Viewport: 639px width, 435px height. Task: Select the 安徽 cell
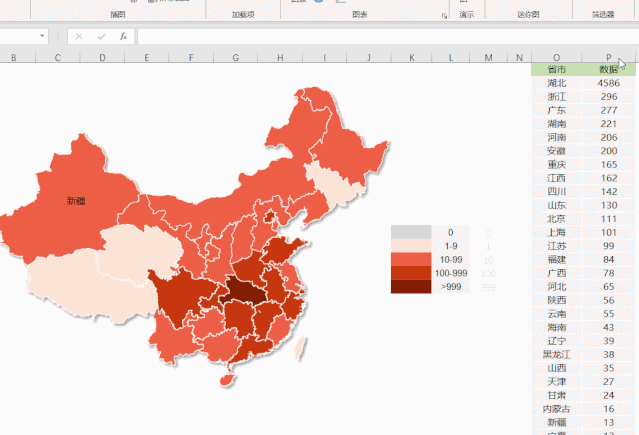pyautogui.click(x=557, y=151)
